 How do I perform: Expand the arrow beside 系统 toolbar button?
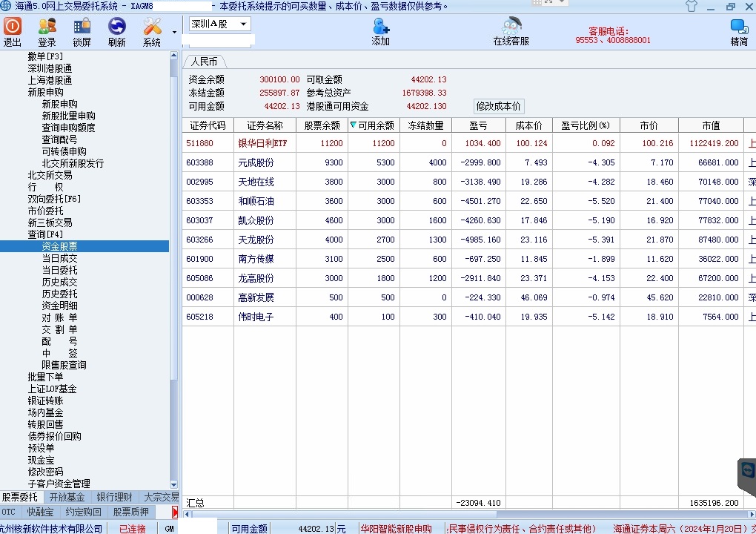coord(175,32)
